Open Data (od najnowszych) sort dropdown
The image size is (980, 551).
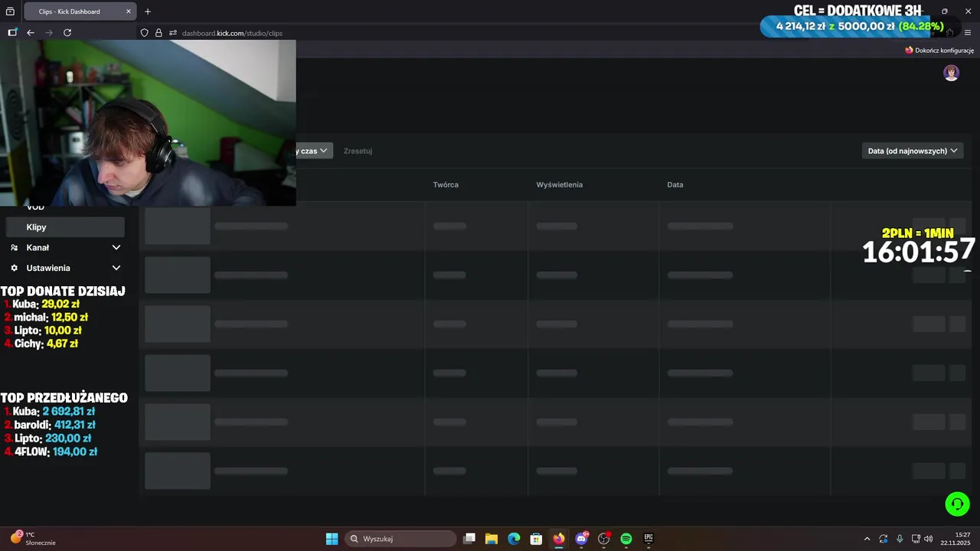913,151
